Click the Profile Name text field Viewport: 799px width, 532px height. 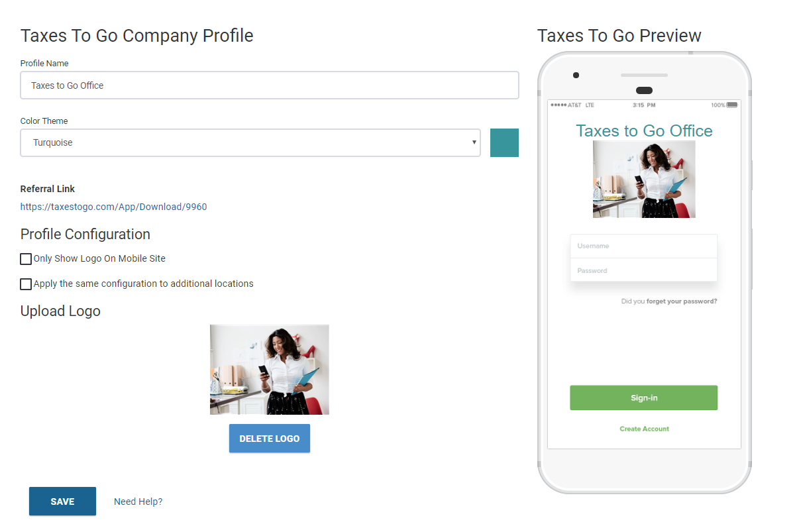[269, 85]
